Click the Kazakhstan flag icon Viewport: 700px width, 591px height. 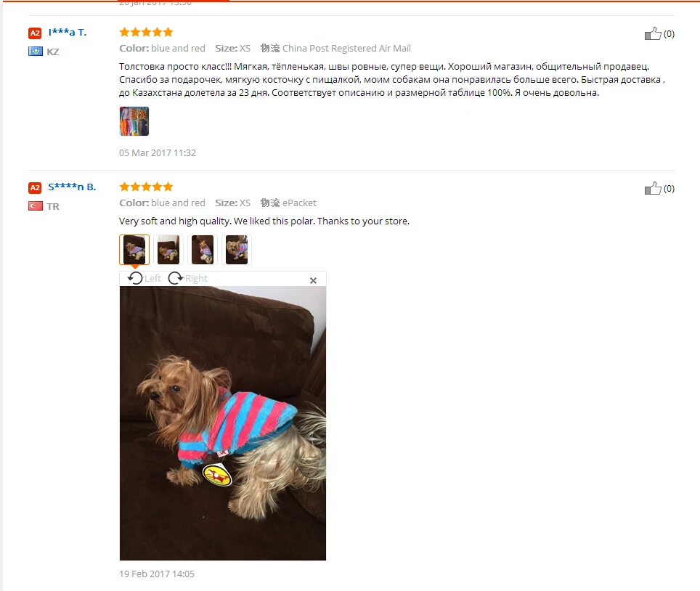point(35,52)
